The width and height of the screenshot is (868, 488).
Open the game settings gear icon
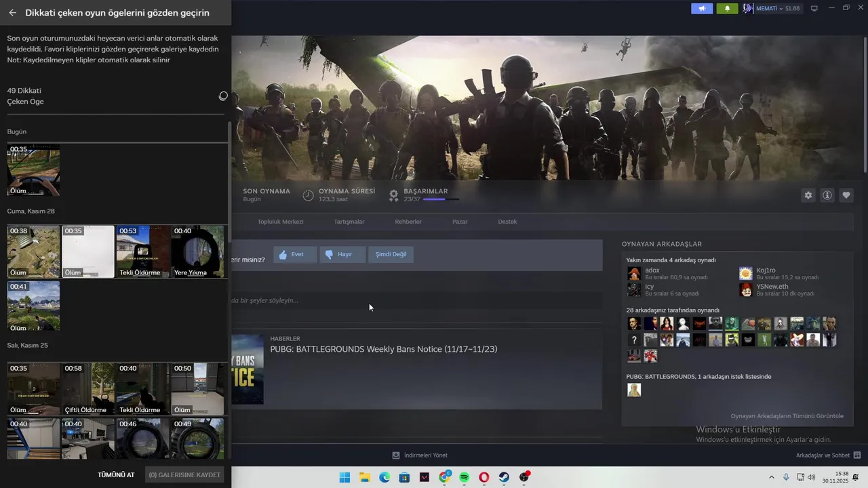pyautogui.click(x=808, y=195)
